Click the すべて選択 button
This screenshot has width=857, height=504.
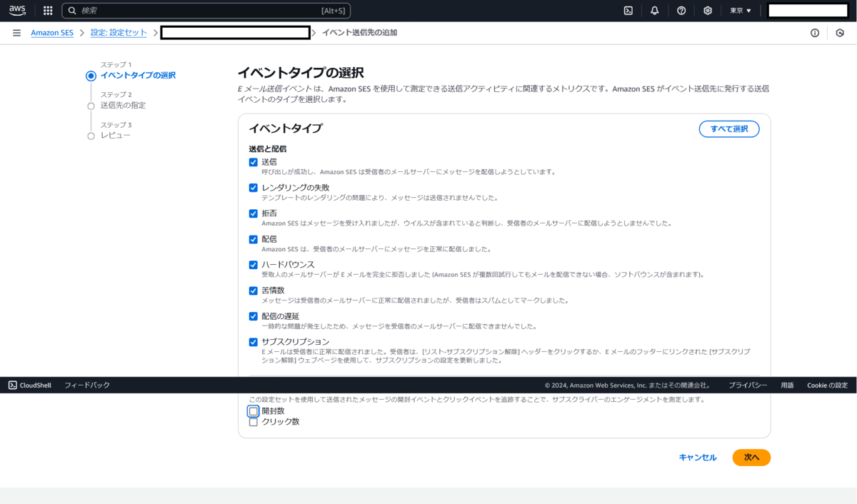click(x=729, y=128)
